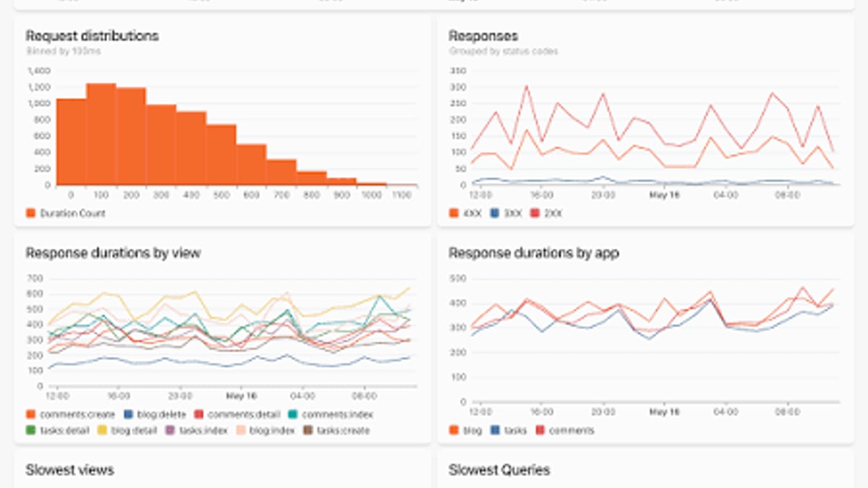This screenshot has height=488, width=868.
Task: Toggle the 3XX series in Responses legend
Action: 505,213
